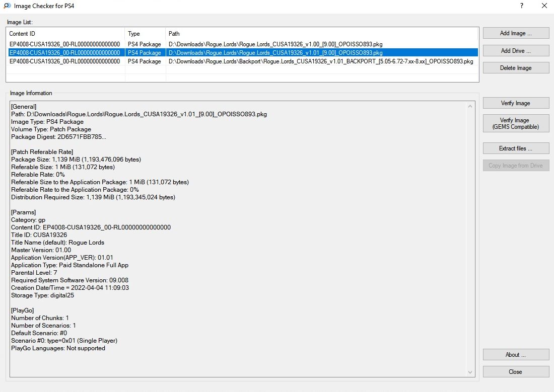554x392 pixels.
Task: Click scroll up arrow in Image Information pane
Action: tap(470, 106)
